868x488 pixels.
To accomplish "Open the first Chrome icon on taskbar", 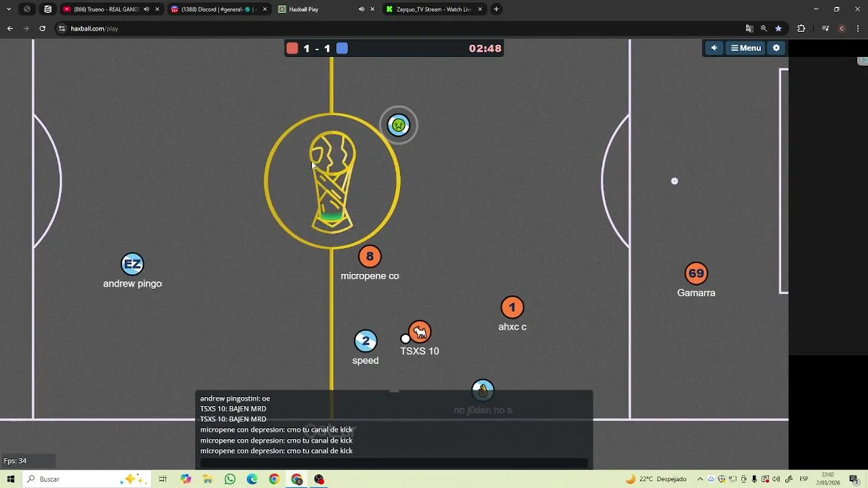I will point(274,479).
